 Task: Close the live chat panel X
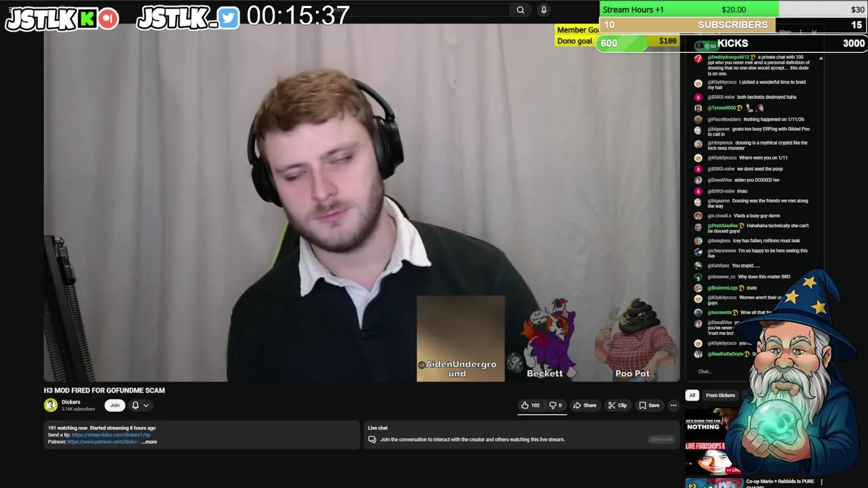click(x=814, y=32)
